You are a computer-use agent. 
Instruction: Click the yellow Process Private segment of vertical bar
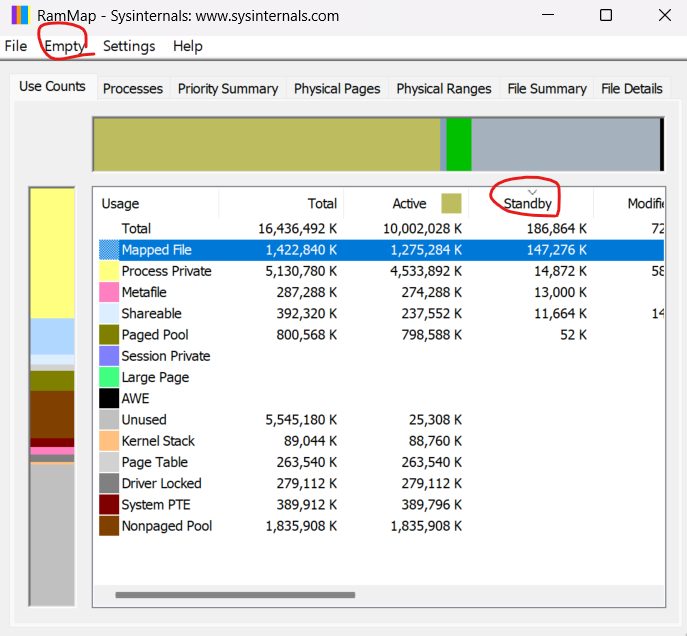tap(52, 253)
